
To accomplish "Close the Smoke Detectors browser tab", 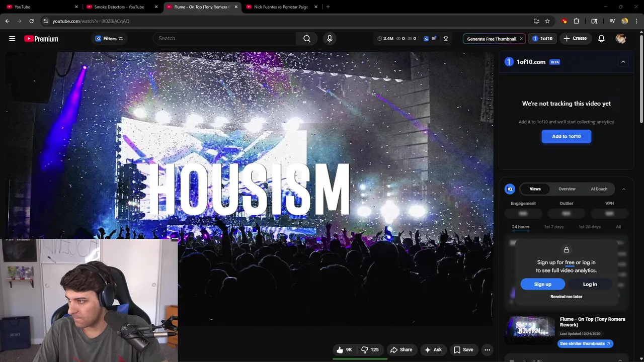I will [156, 7].
